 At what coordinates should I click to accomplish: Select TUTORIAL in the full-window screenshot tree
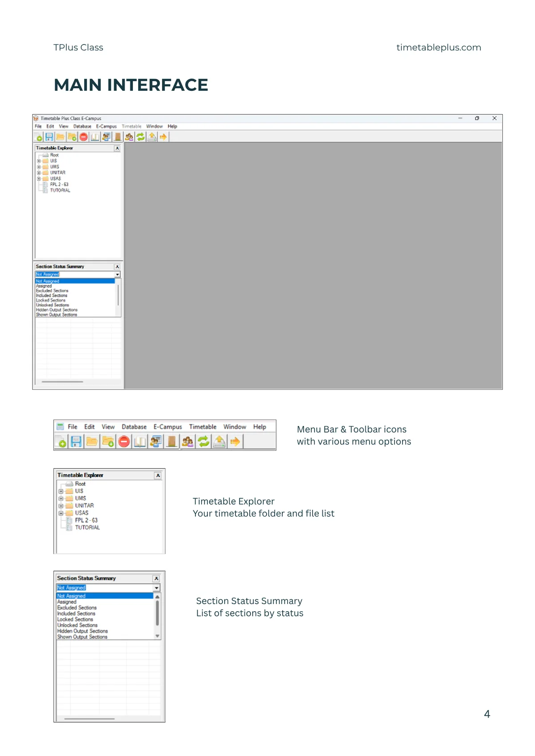(60, 190)
